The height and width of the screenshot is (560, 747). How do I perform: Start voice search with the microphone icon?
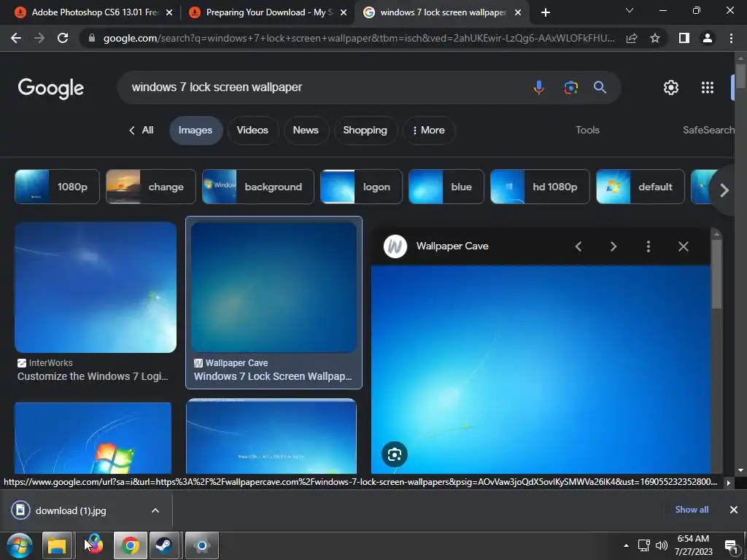539,87
